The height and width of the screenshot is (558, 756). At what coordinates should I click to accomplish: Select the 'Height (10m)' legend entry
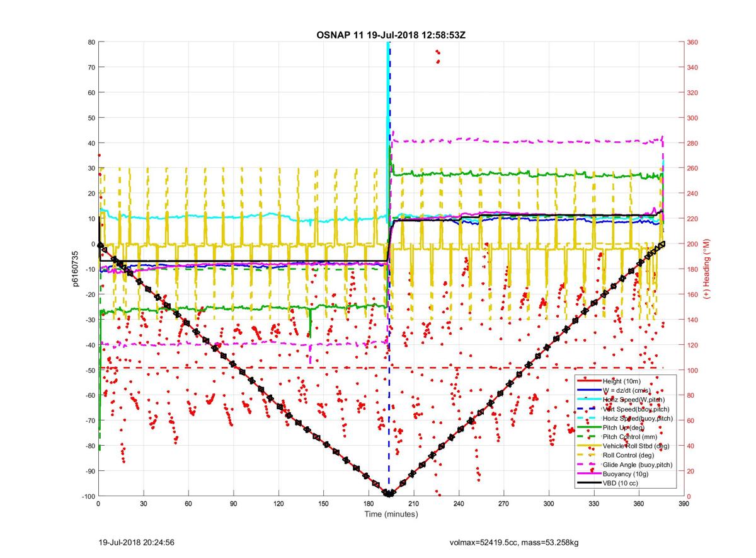621,381
